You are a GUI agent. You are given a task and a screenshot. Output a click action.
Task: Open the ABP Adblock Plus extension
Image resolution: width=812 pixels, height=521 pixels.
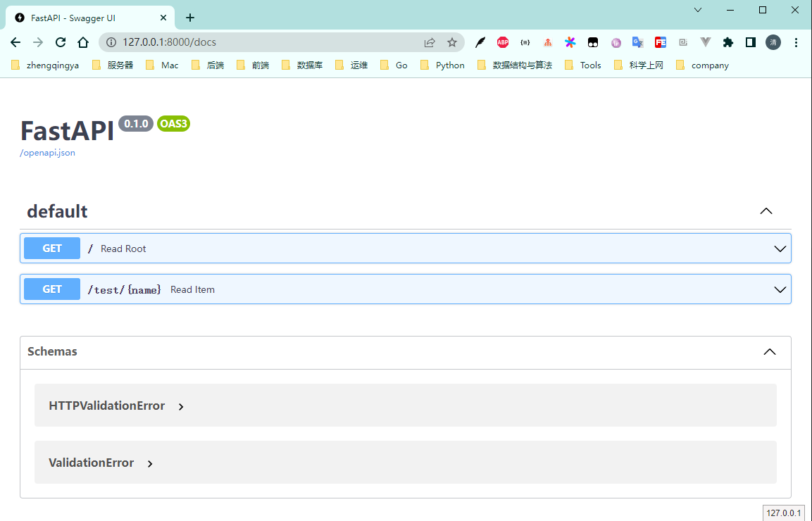pyautogui.click(x=502, y=42)
